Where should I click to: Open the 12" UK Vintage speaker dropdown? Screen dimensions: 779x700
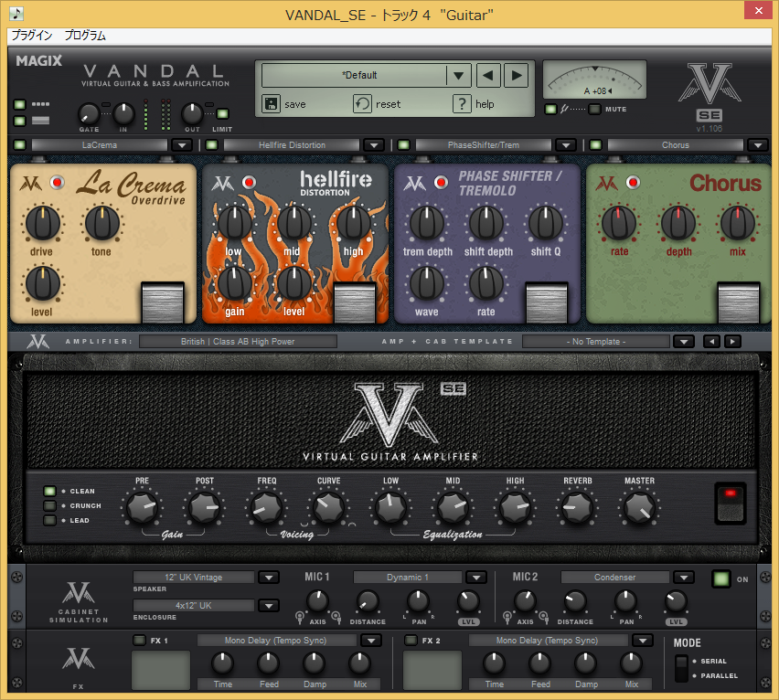click(x=269, y=577)
